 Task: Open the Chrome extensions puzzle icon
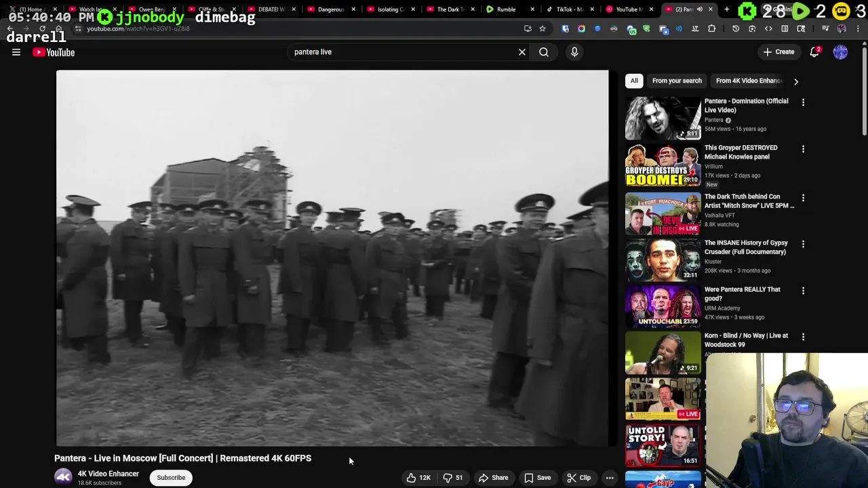tap(711, 28)
